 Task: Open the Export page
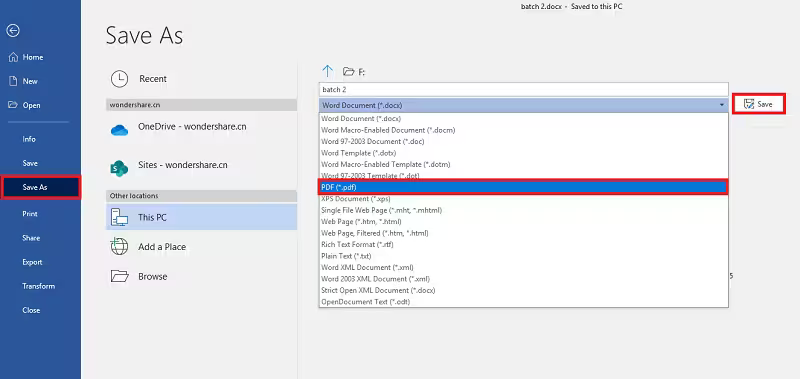[x=32, y=262]
